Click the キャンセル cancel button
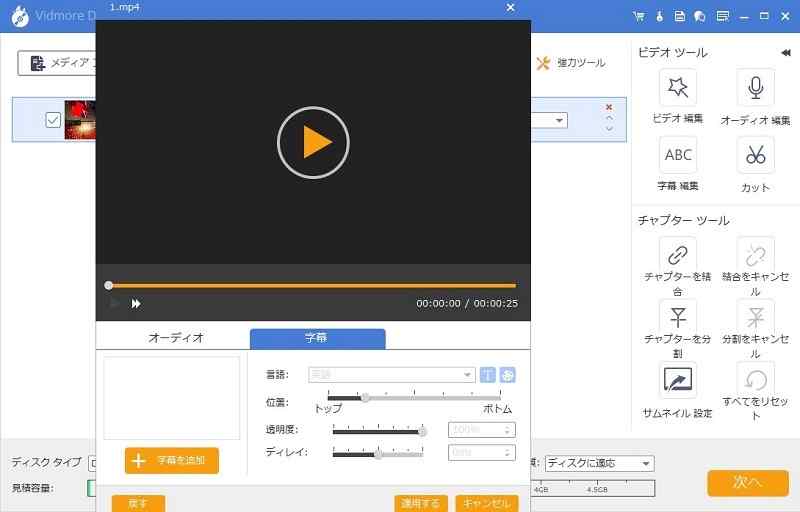 [x=487, y=503]
